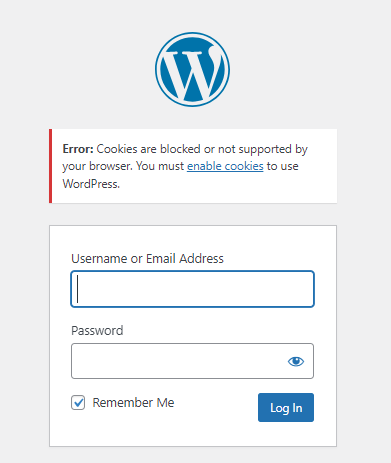This screenshot has width=391, height=463.
Task: Click the Log In button
Action: (286, 407)
